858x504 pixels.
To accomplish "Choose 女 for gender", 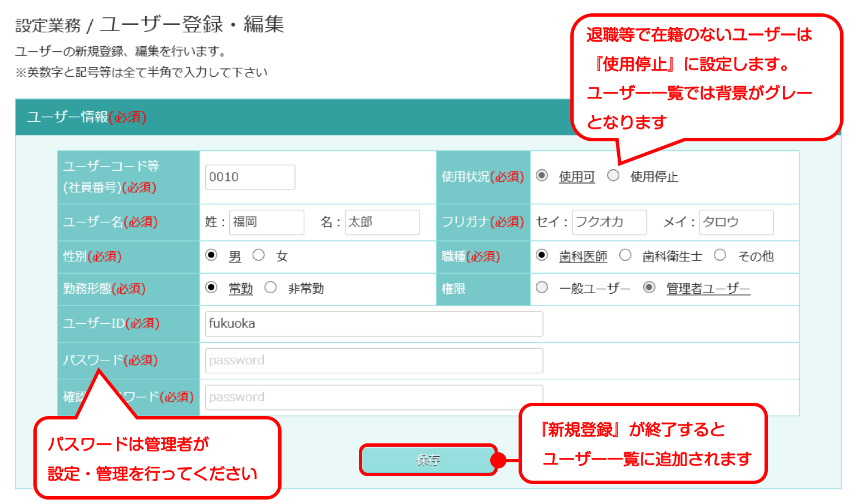I will point(259,255).
